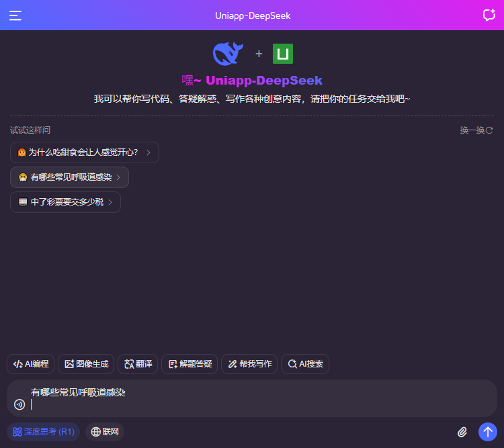Attach a file with paperclip icon
This screenshot has height=448, width=504.
[462, 432]
